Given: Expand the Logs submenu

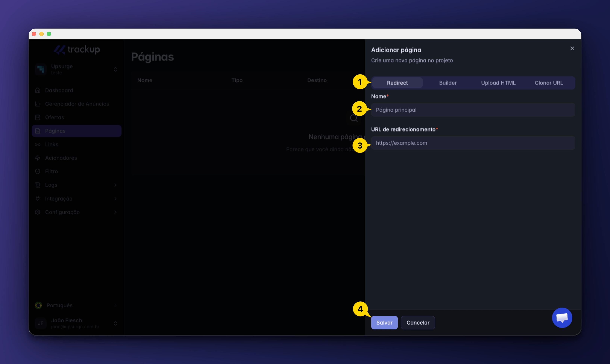Looking at the screenshot, I should [x=115, y=185].
